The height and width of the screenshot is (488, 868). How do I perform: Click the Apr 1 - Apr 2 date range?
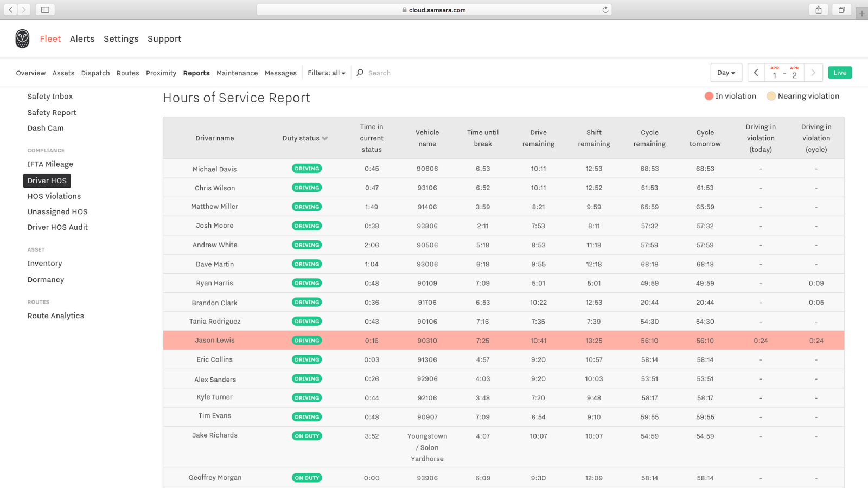[x=784, y=73]
